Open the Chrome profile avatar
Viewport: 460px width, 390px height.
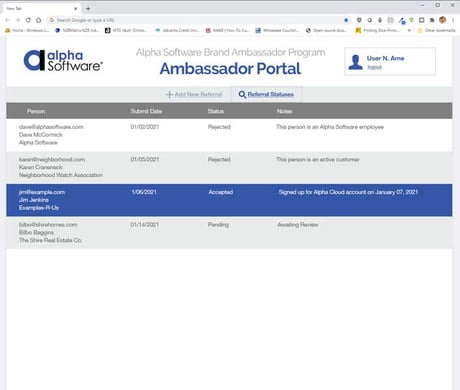(x=443, y=20)
